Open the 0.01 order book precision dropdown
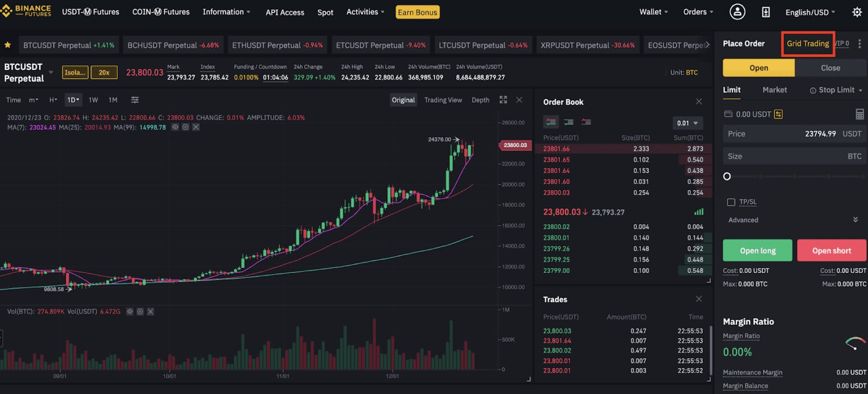Screen dimensions: 868x394 point(688,123)
